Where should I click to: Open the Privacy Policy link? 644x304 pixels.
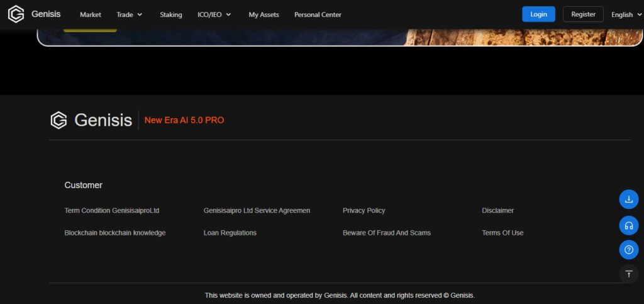point(364,210)
